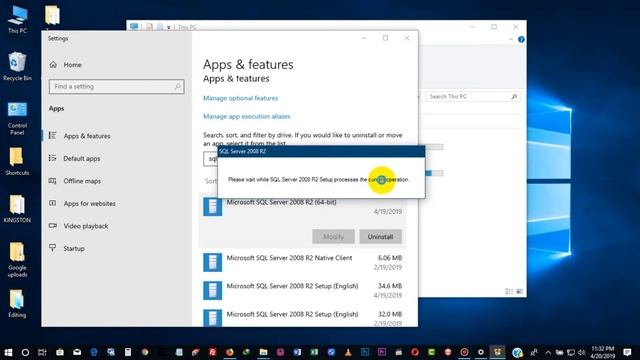Screen dimensions: 640x360
Task: Open the KINGSTON desktop folder
Action: point(17,209)
